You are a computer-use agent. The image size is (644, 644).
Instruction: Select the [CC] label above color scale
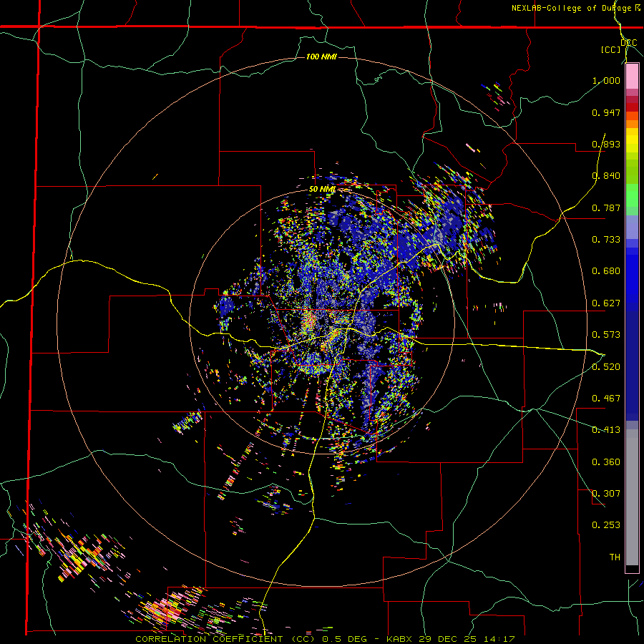[611, 49]
